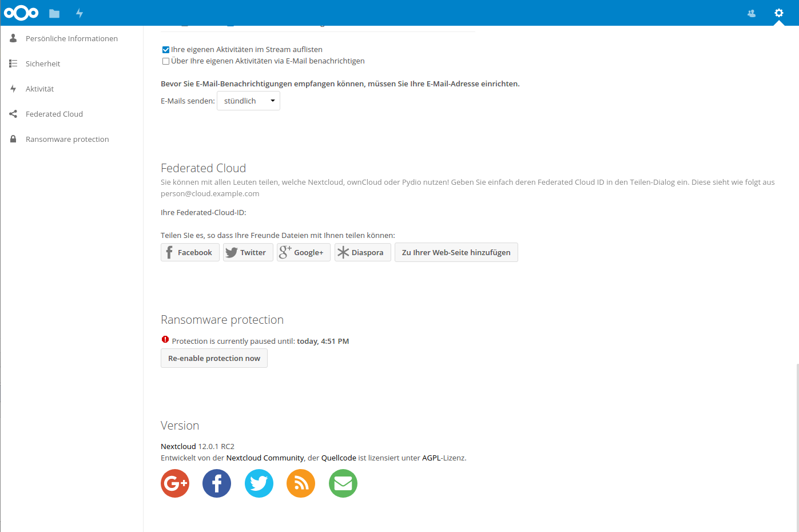Click the round Twitter bird icon
Image resolution: width=799 pixels, height=532 pixels.
point(259,483)
